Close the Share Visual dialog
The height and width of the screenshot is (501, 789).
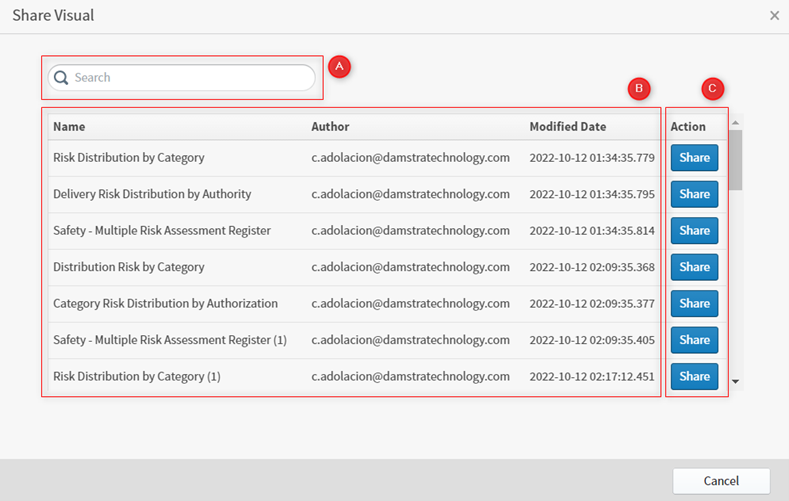pyautogui.click(x=774, y=16)
